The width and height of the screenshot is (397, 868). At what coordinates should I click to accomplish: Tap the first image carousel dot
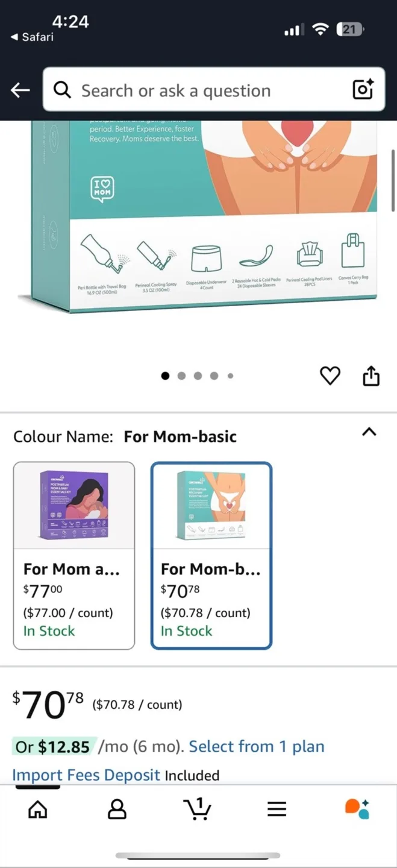[164, 375]
